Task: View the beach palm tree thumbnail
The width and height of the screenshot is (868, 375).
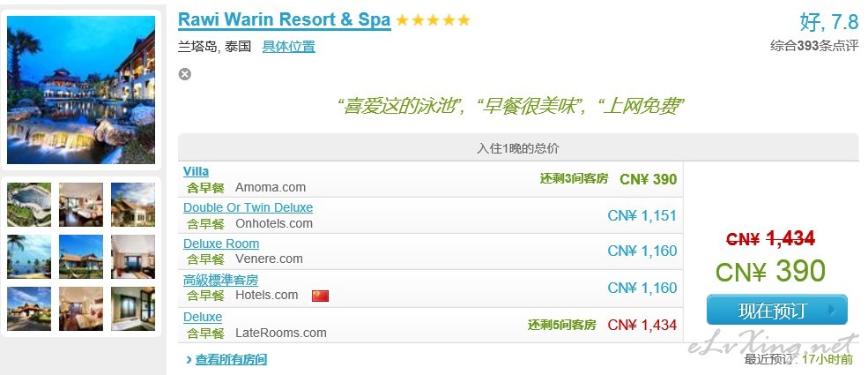Action: tap(29, 257)
